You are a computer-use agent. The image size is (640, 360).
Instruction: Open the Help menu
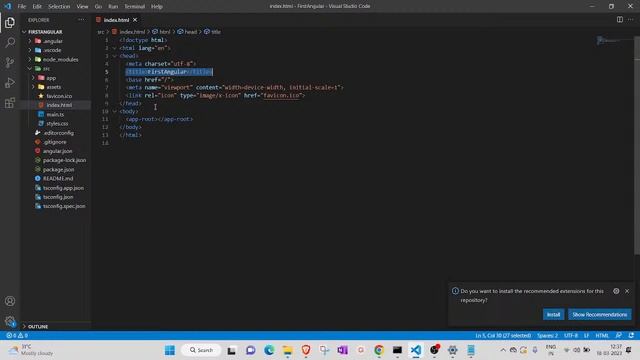point(157,7)
